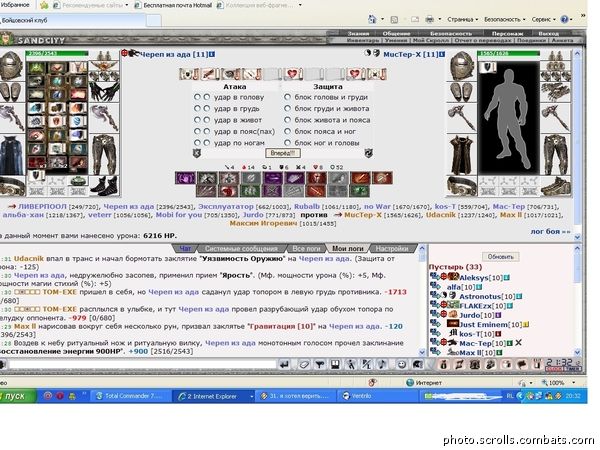This screenshot has width=600, height=450.
Task: Click the pants armor item of МисТер-Х
Action: (x=555, y=154)
